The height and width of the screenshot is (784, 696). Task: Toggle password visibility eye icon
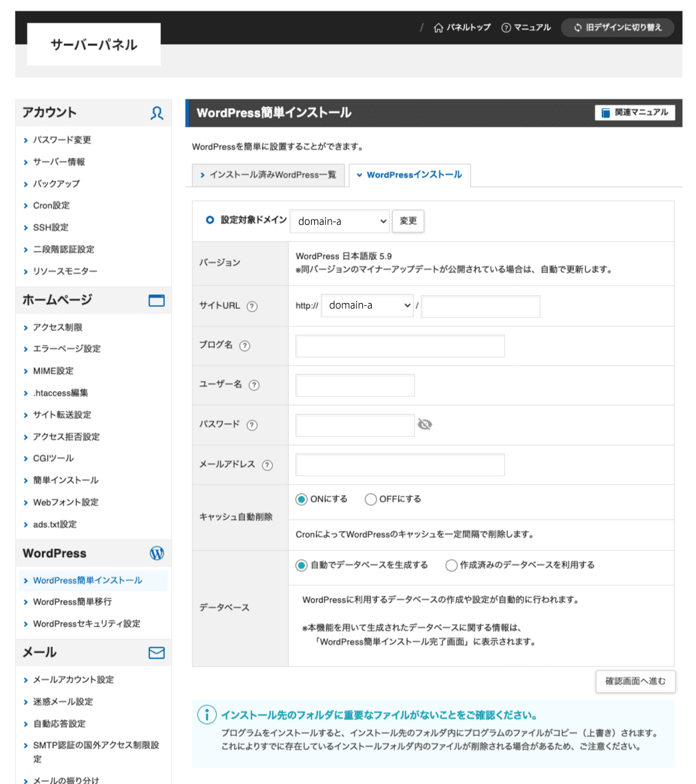[x=424, y=424]
